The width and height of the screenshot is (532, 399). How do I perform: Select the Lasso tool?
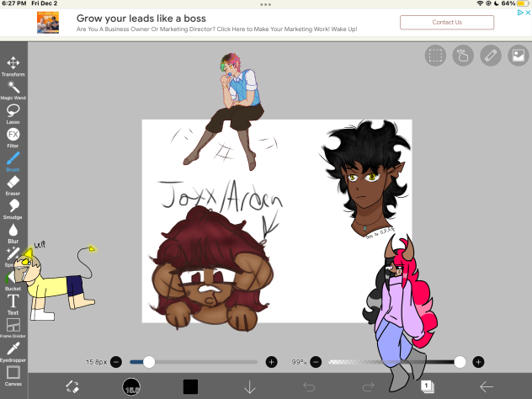pyautogui.click(x=13, y=114)
